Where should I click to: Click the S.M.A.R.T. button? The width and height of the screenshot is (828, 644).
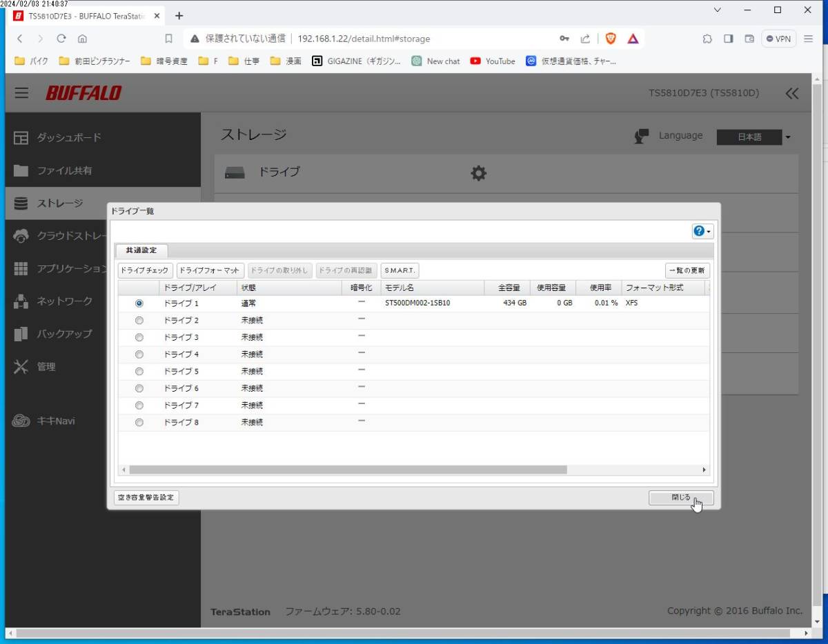(400, 270)
